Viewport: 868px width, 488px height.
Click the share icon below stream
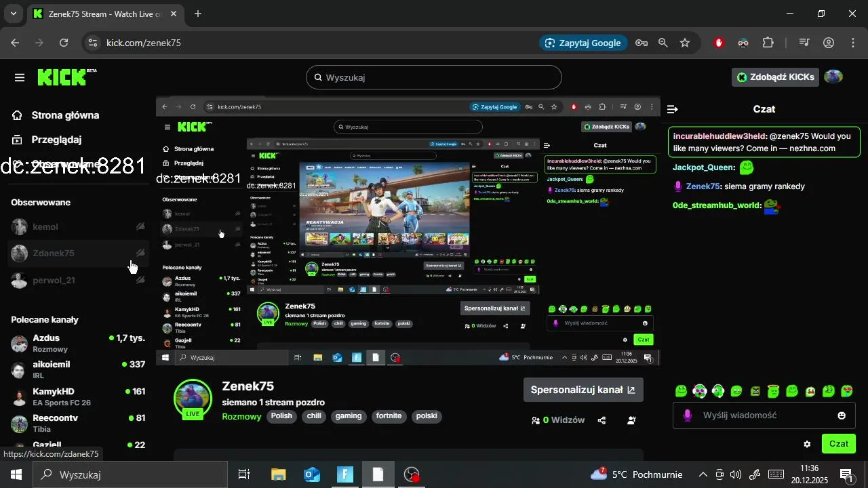click(601, 420)
